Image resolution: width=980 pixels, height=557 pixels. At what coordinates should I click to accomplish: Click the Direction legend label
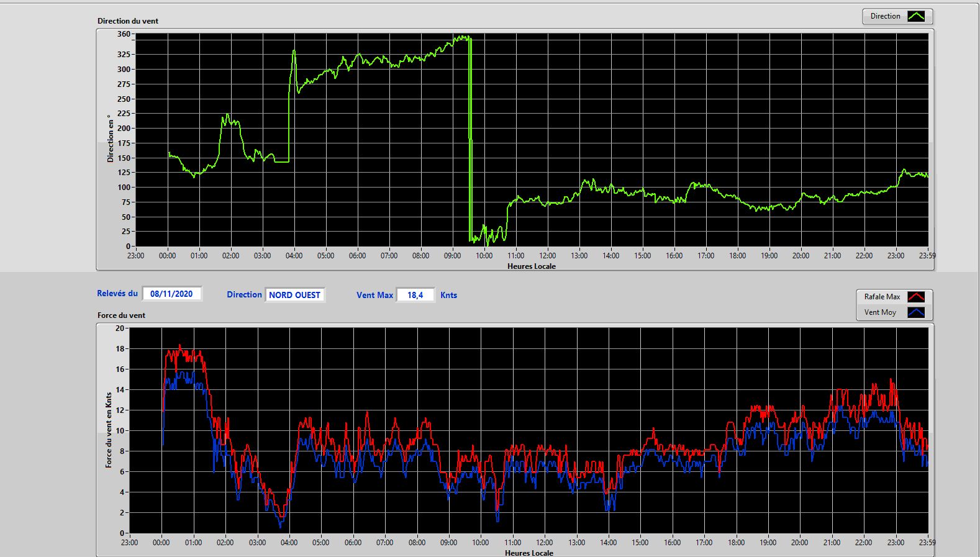click(885, 16)
